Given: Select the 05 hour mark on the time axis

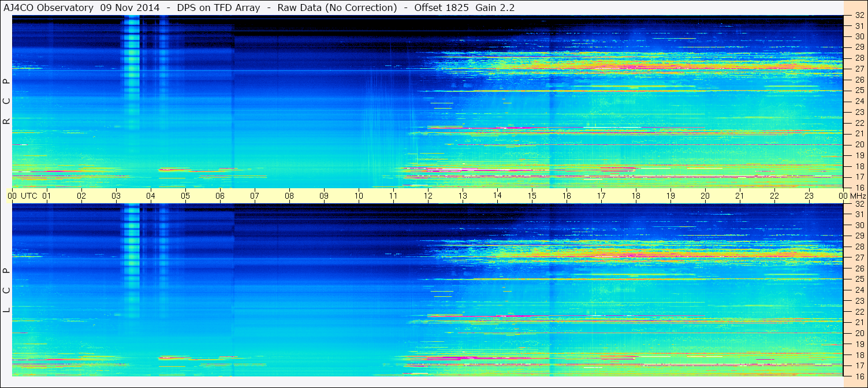Looking at the screenshot, I should [185, 196].
